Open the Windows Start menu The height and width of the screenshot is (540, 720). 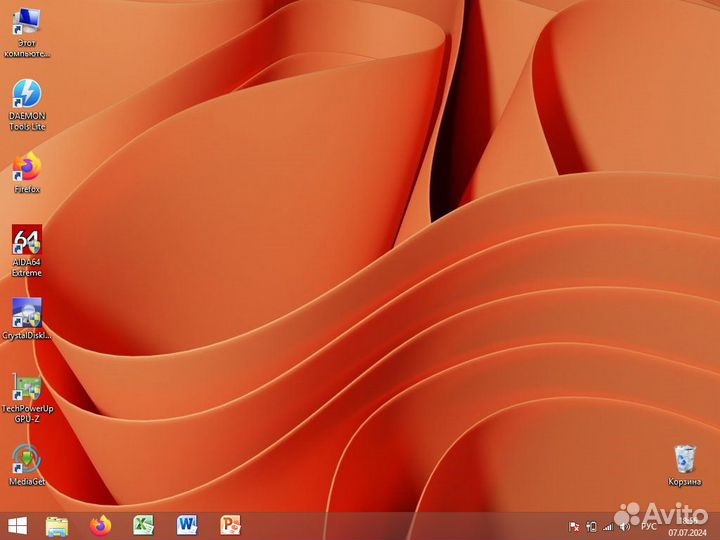pos(17,525)
